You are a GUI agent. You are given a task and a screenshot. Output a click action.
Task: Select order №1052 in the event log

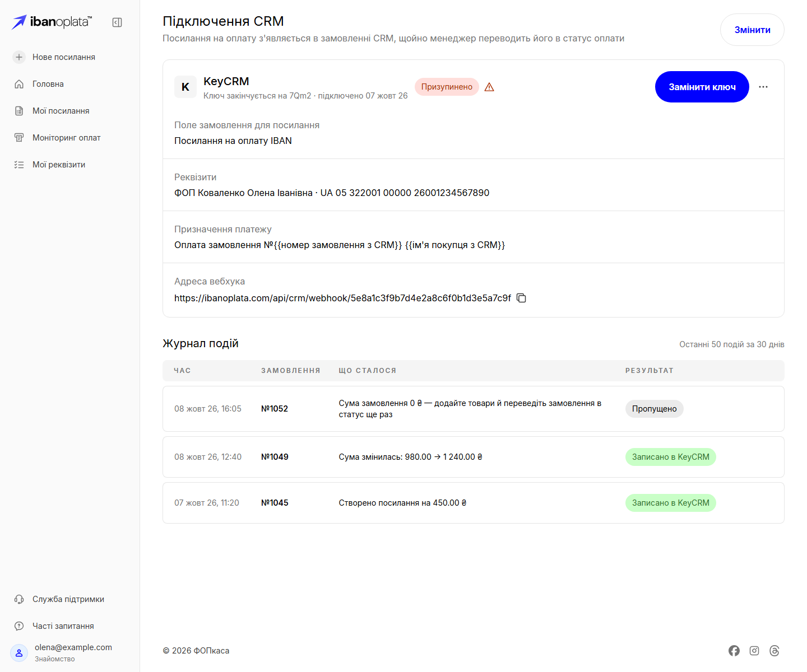pos(275,409)
